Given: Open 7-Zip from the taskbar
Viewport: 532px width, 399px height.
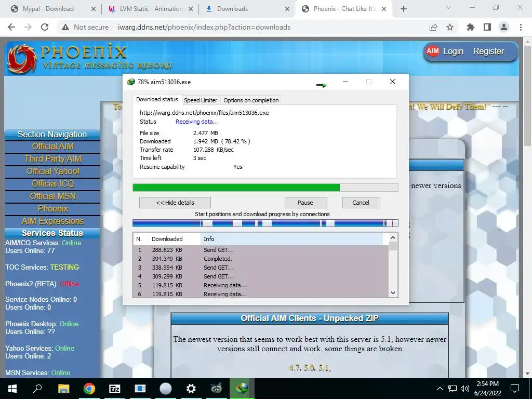Looking at the screenshot, I should click(x=115, y=389).
